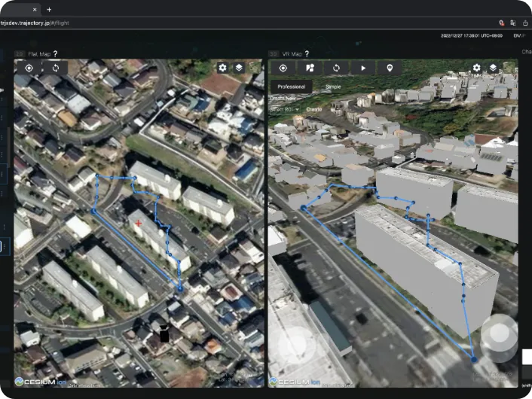Click the VR Map recenter target icon
The height and width of the screenshot is (399, 532).
283,69
